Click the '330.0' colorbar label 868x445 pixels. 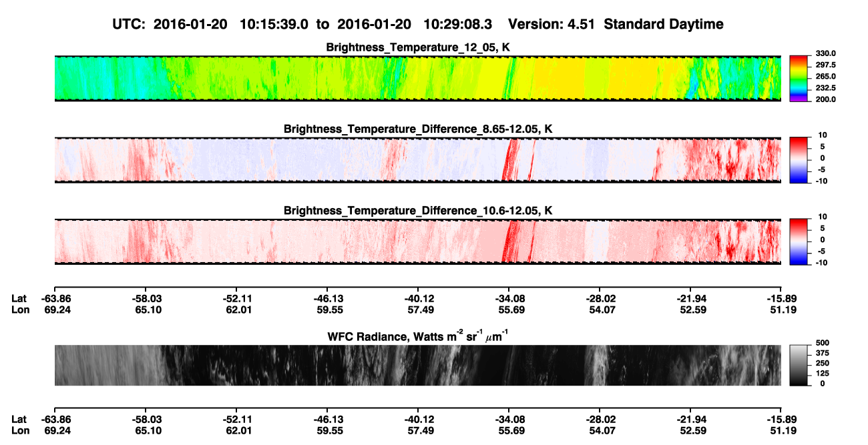point(826,53)
